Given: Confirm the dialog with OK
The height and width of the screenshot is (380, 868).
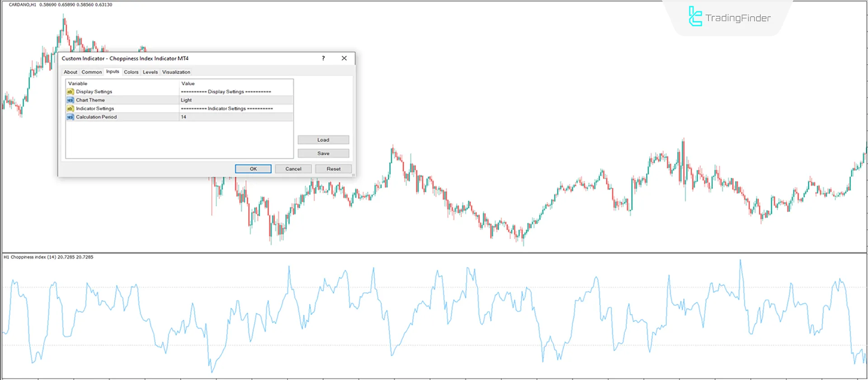Looking at the screenshot, I should click(x=253, y=169).
